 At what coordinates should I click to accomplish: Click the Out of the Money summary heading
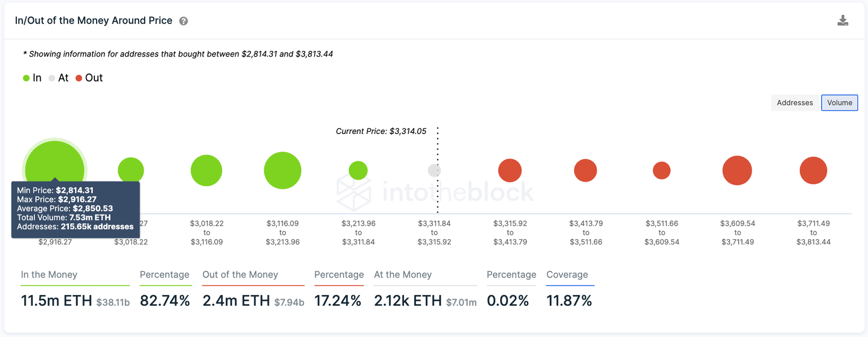pyautogui.click(x=240, y=275)
